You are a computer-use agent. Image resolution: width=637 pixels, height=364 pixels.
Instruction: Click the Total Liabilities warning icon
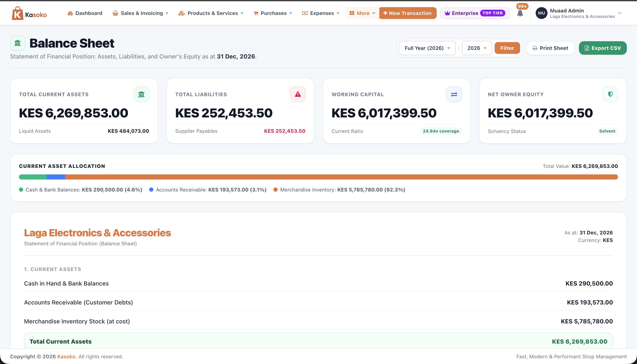pos(298,94)
